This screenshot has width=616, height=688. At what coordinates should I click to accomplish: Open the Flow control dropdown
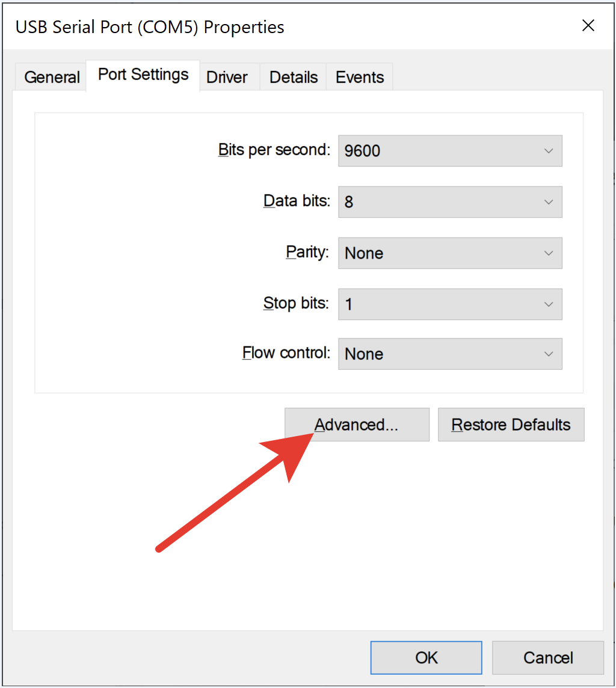coord(450,354)
